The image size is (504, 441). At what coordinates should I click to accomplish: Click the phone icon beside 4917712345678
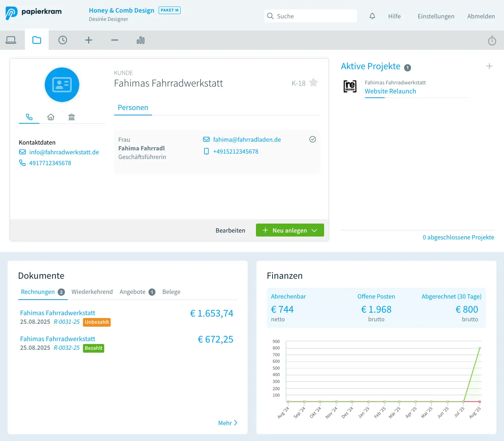[22, 163]
